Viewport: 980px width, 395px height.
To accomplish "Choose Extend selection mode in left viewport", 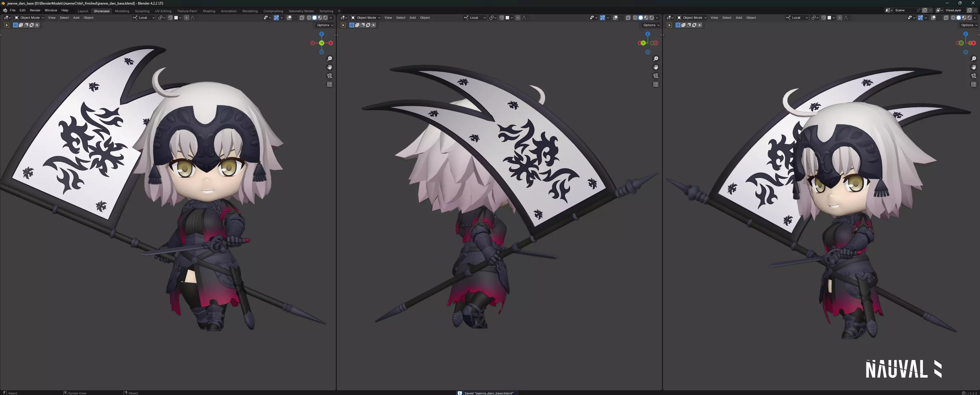I will coord(21,25).
